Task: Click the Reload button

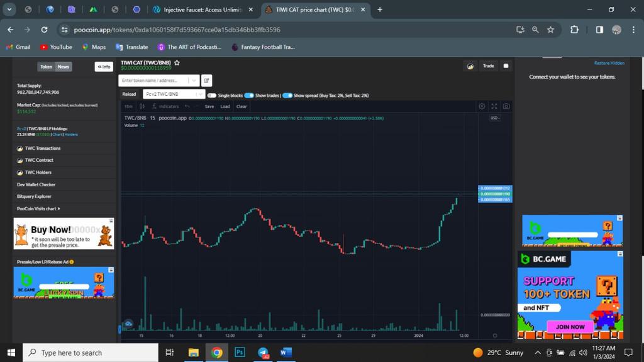Action: point(129,94)
